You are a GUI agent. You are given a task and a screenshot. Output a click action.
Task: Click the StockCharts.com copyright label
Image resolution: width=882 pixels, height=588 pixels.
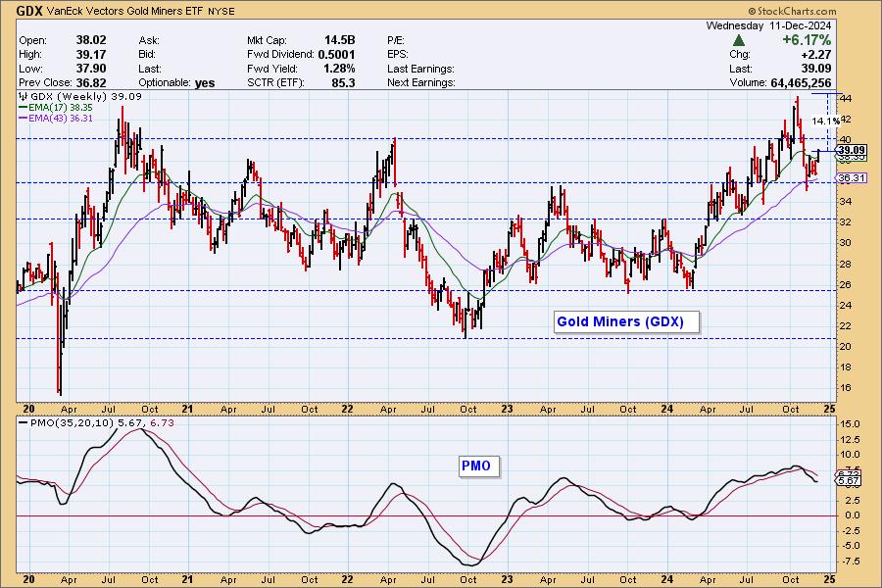point(792,11)
